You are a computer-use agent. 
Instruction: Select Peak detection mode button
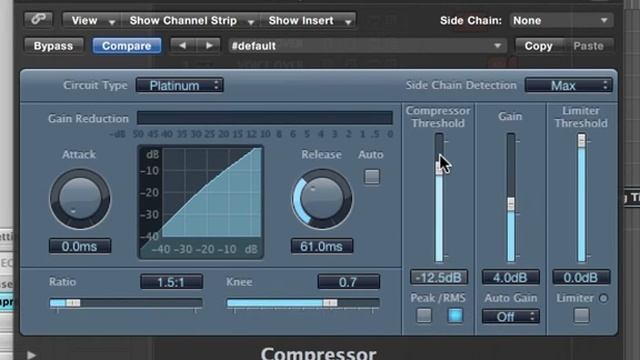(x=424, y=316)
